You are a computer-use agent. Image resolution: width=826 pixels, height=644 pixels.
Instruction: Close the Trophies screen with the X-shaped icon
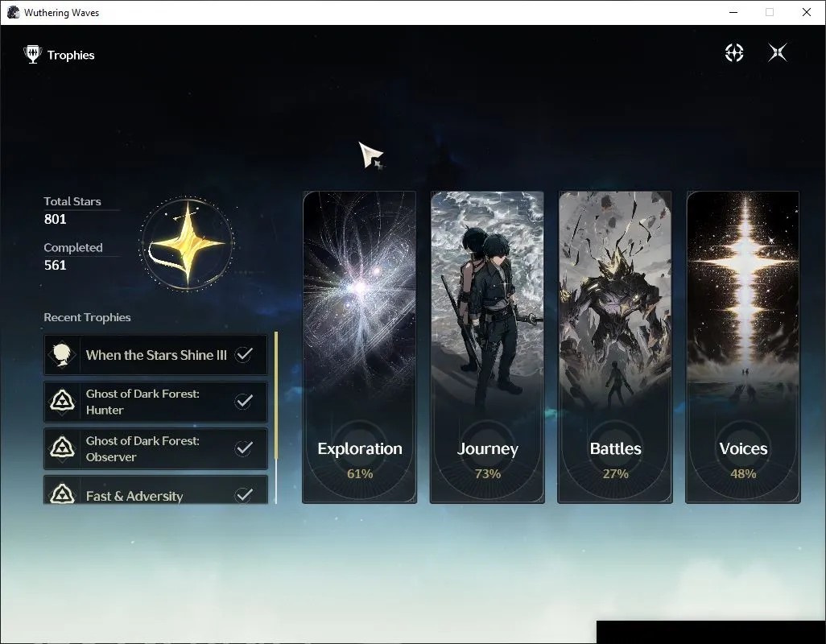778,52
